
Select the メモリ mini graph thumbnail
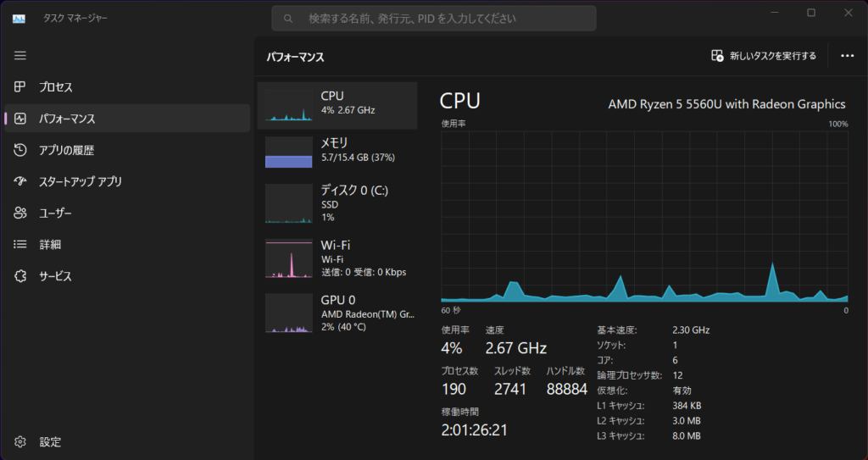(x=288, y=152)
